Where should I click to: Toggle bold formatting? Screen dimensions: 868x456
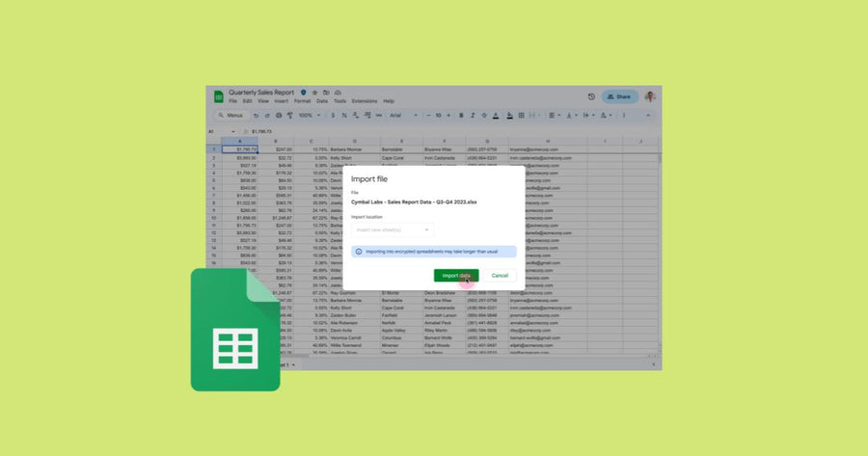coord(461,116)
